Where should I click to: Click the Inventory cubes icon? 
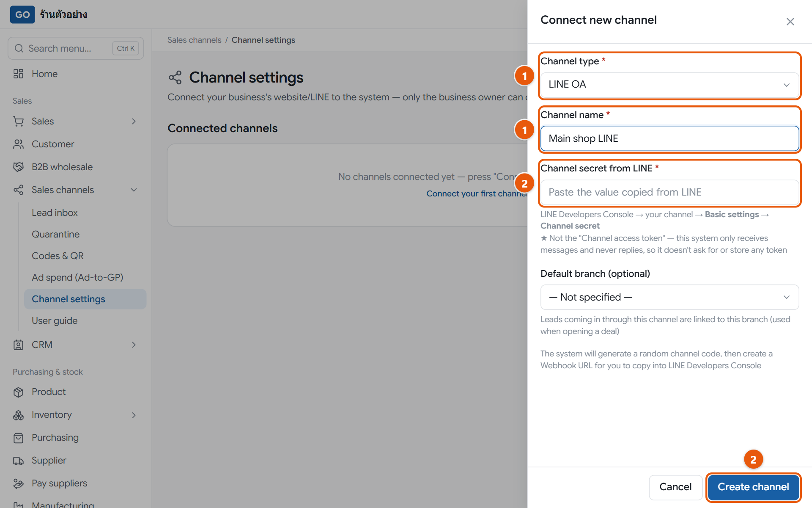(x=18, y=415)
